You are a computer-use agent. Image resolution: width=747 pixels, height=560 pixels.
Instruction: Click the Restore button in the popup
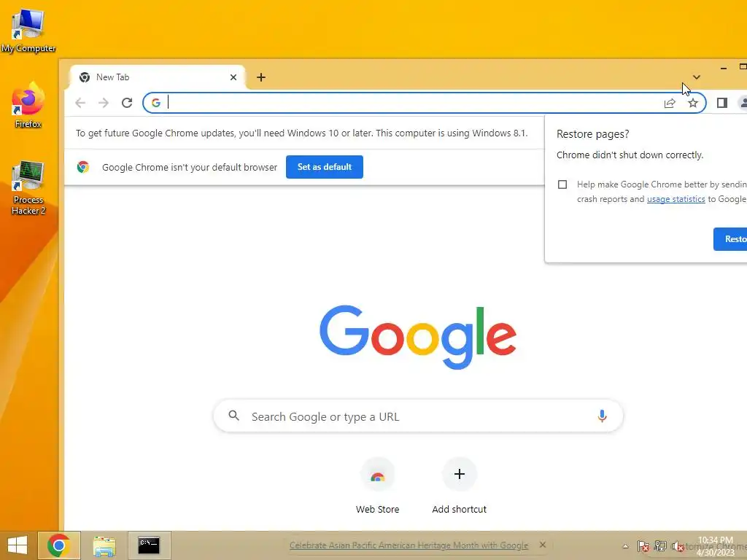pos(730,239)
